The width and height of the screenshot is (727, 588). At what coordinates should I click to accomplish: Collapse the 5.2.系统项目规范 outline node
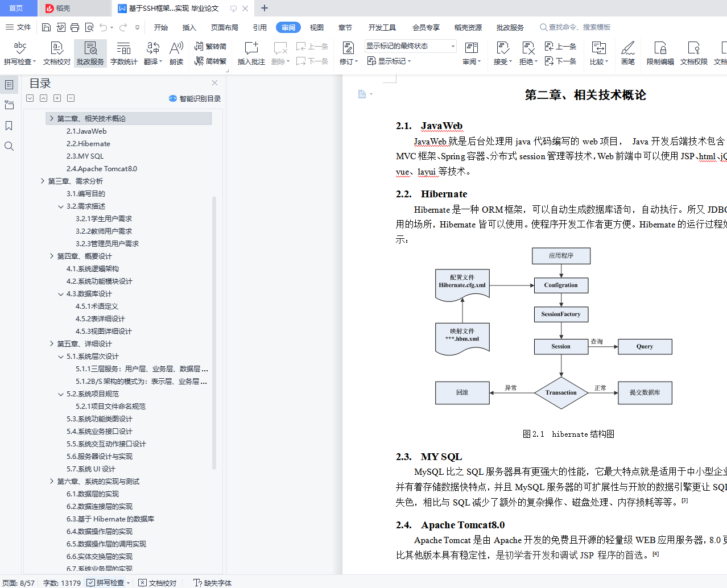click(61, 394)
